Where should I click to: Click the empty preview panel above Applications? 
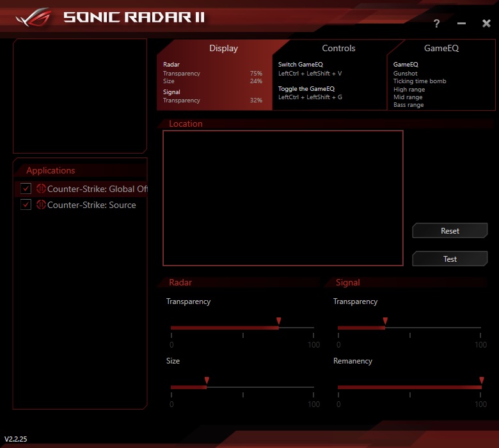80,96
